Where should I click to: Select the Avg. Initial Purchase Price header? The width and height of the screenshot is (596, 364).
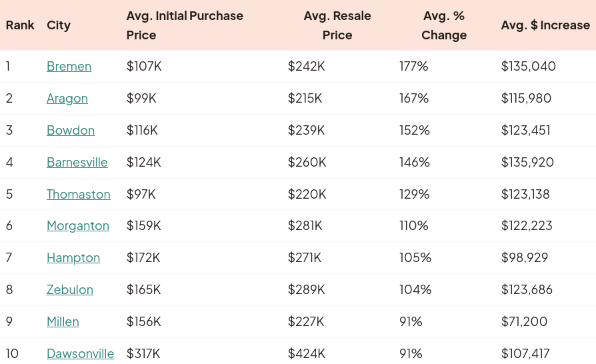[185, 25]
